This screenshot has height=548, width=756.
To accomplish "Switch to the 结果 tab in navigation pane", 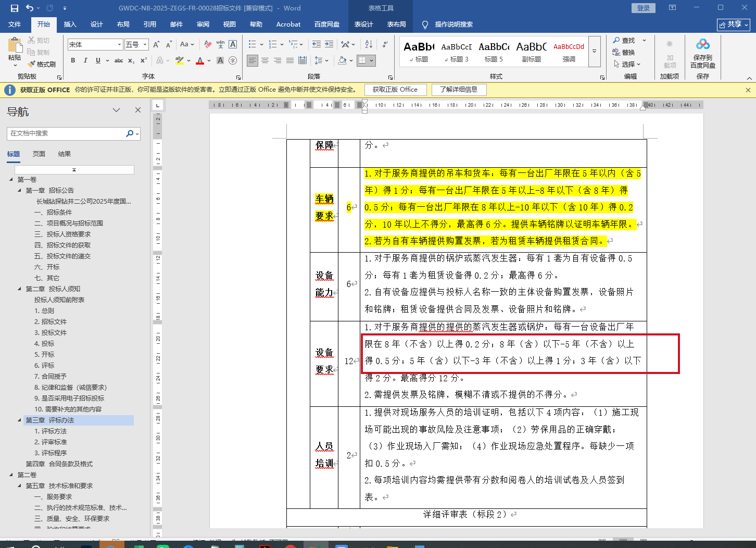I will coord(65,154).
